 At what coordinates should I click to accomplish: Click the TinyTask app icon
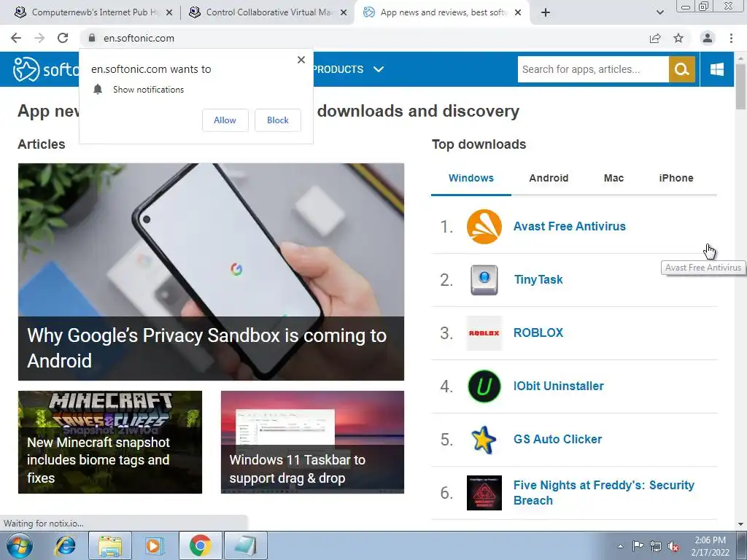pos(484,280)
